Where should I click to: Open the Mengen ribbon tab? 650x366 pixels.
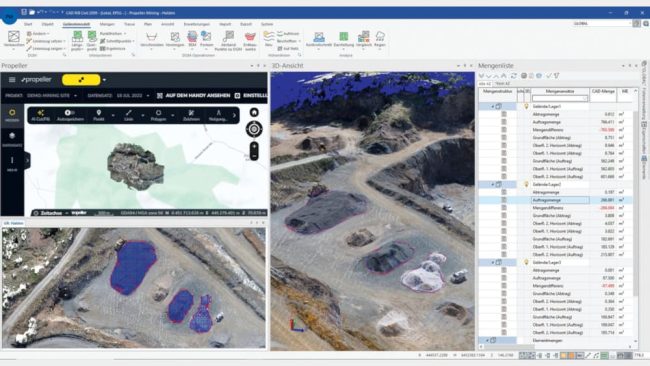(x=107, y=24)
